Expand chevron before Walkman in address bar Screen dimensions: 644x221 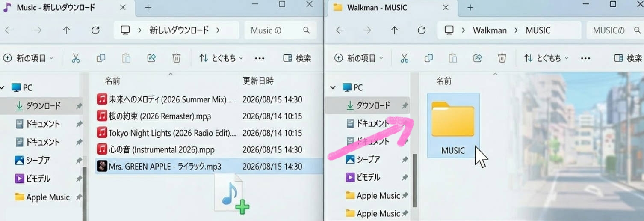(x=463, y=30)
